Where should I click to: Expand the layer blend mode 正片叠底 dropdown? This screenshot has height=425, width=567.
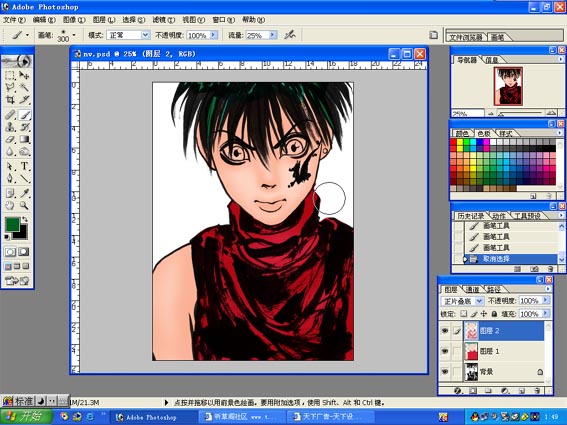(x=479, y=301)
